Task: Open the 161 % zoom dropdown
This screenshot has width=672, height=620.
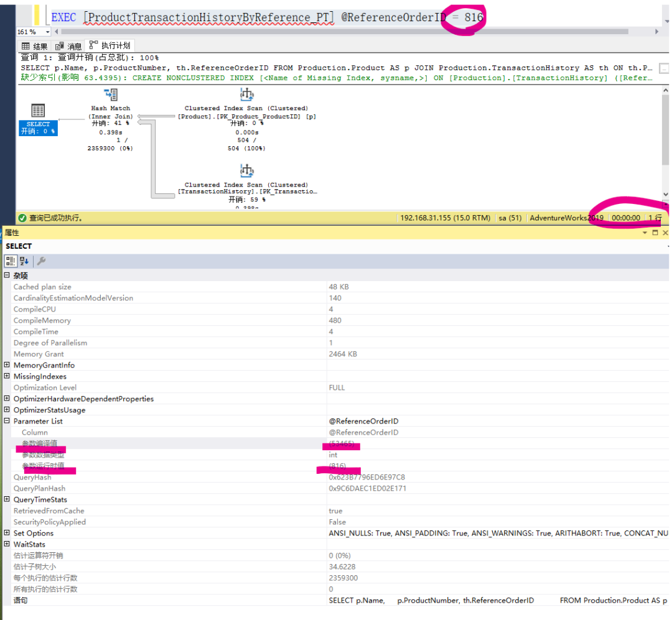Action: coord(47,32)
